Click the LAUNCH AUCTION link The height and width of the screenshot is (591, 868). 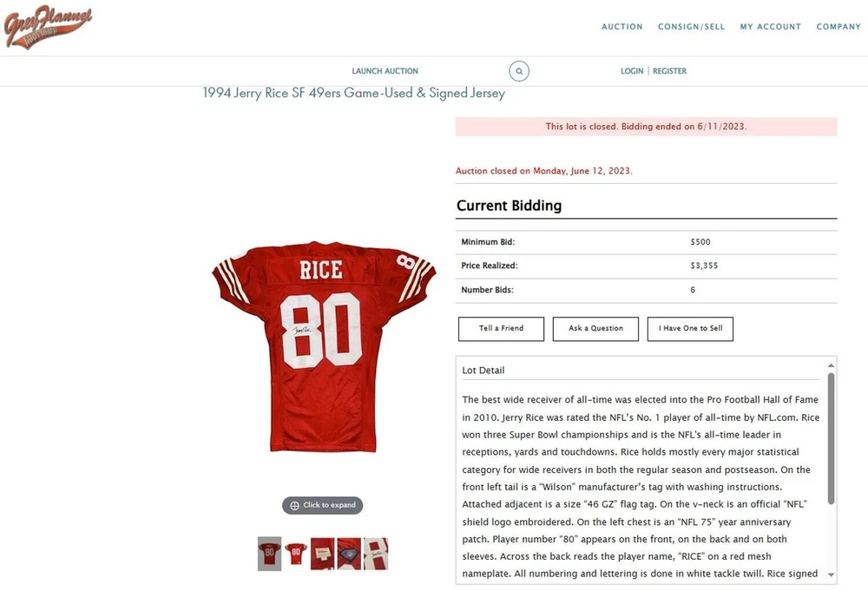pos(385,71)
